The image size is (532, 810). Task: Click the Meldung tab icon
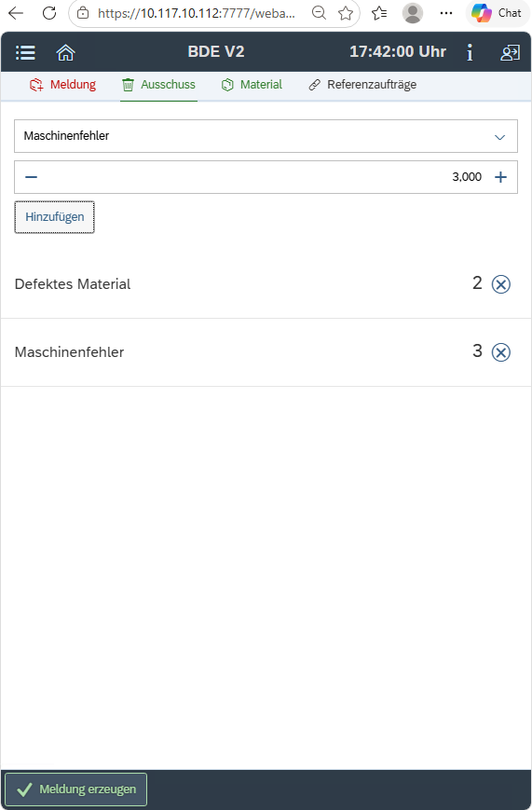36,85
